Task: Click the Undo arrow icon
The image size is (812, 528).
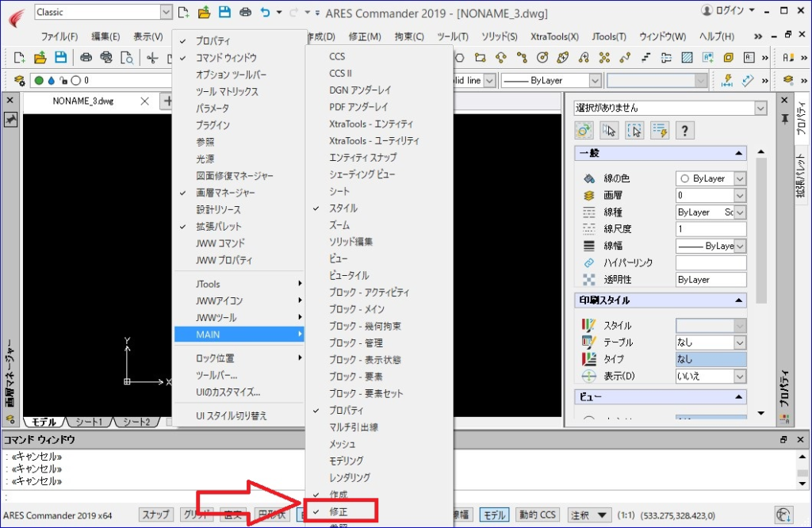Action: (265, 12)
